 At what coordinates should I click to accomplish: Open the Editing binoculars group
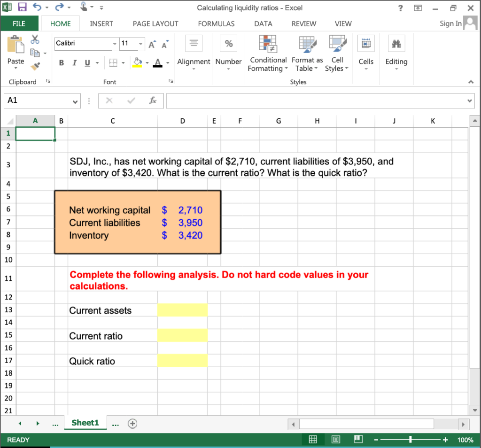tap(396, 43)
